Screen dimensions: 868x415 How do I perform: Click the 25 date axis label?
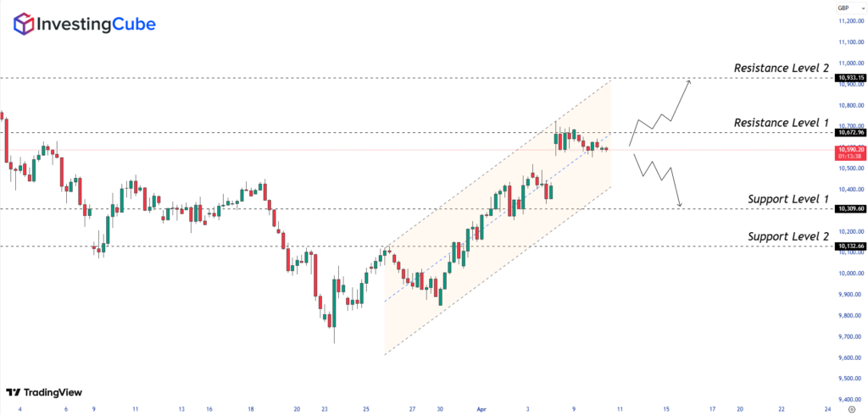(x=366, y=408)
